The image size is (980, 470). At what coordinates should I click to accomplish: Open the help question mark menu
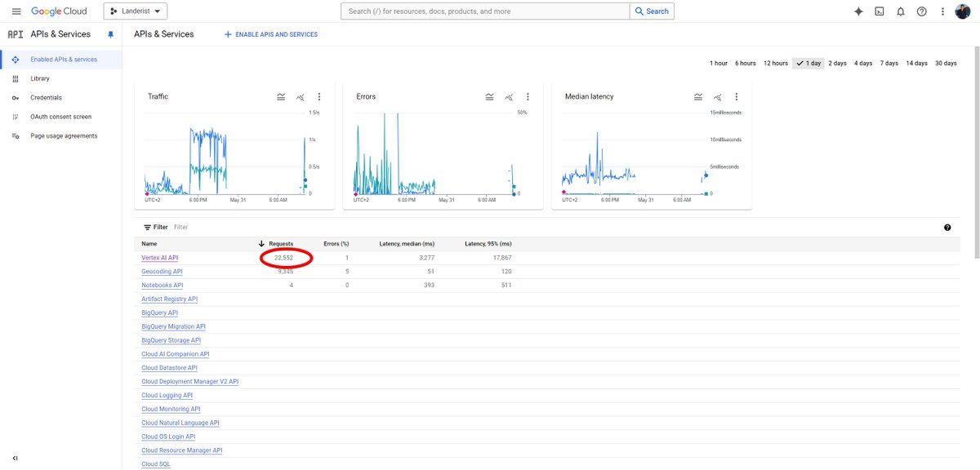tap(922, 11)
